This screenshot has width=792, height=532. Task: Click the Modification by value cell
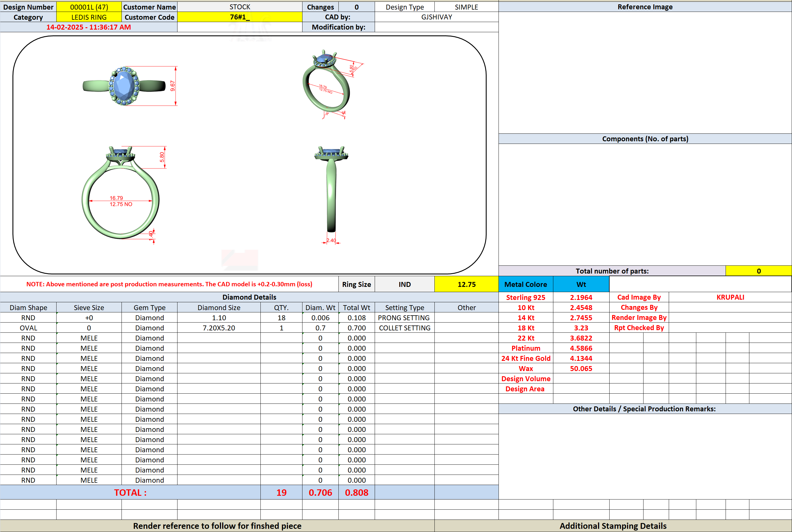(x=436, y=27)
